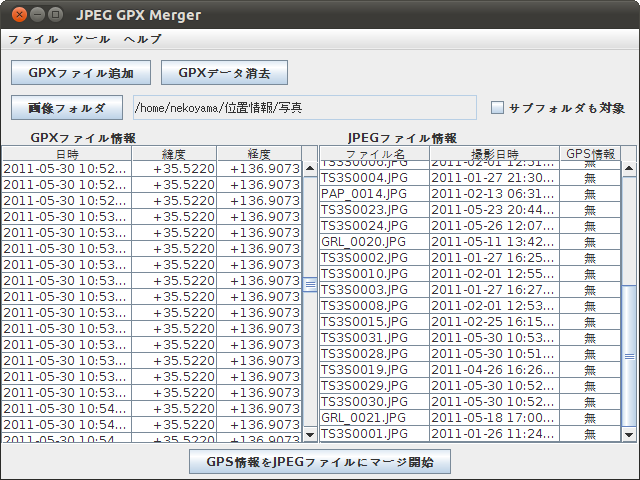Image resolution: width=640 pixels, height=480 pixels.
Task: Select the GRL_0020.JPG file row
Action: point(375,241)
